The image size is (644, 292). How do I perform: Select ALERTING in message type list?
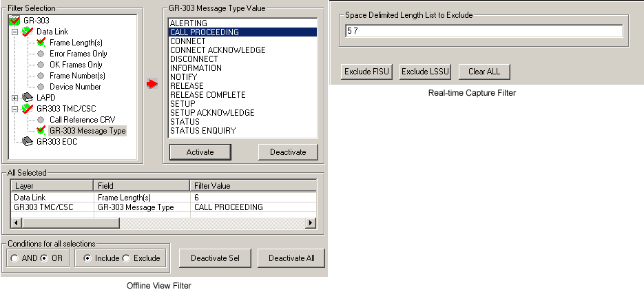(242, 23)
